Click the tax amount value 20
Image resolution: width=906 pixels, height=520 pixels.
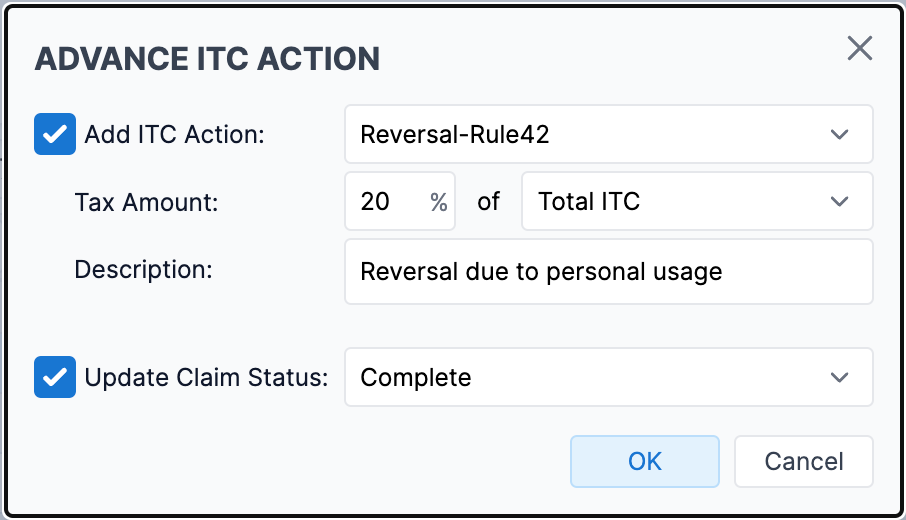pos(376,201)
